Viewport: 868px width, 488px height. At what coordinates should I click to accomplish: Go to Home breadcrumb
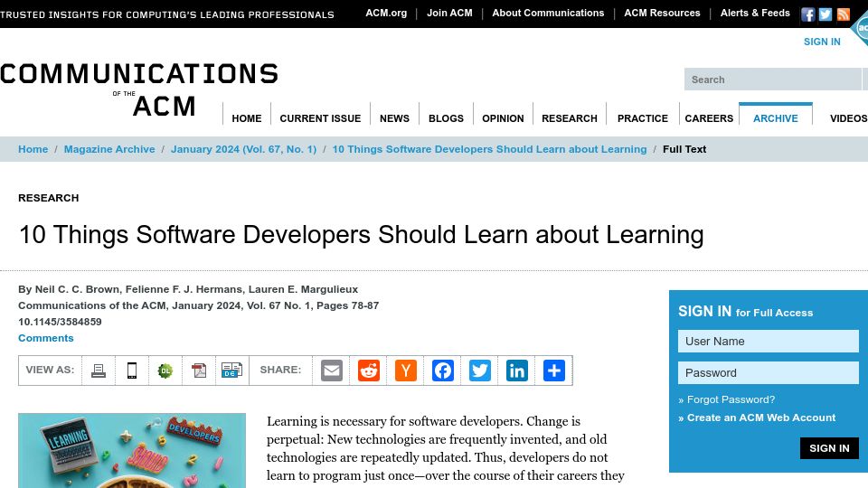pos(33,149)
